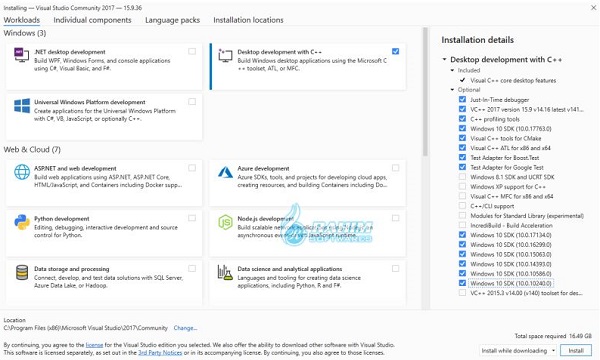Check the Python development workload

pyautogui.click(x=192, y=218)
